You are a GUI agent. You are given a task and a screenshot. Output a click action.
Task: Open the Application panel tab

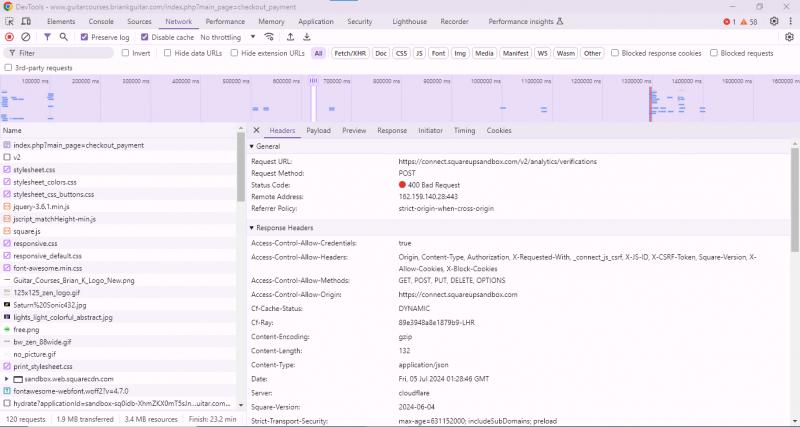(x=316, y=21)
